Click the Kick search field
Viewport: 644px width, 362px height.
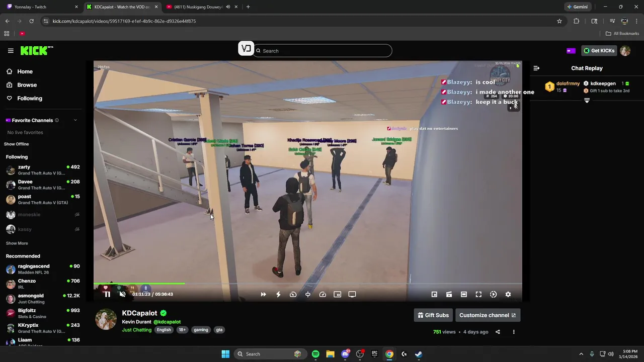click(x=323, y=51)
